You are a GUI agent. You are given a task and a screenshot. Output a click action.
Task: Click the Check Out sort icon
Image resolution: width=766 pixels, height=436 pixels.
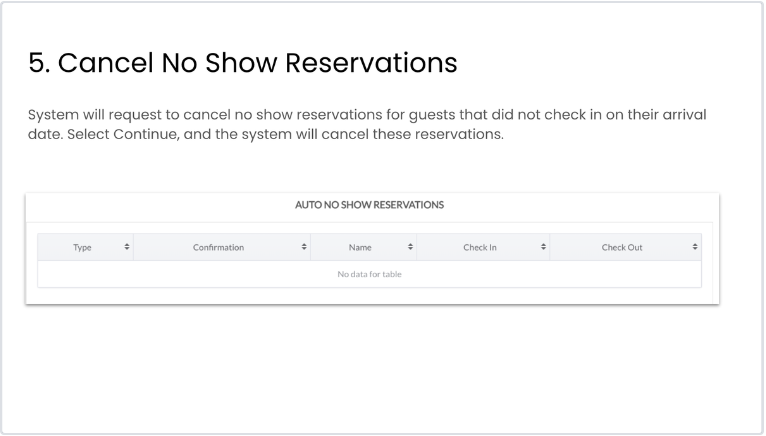(x=695, y=247)
